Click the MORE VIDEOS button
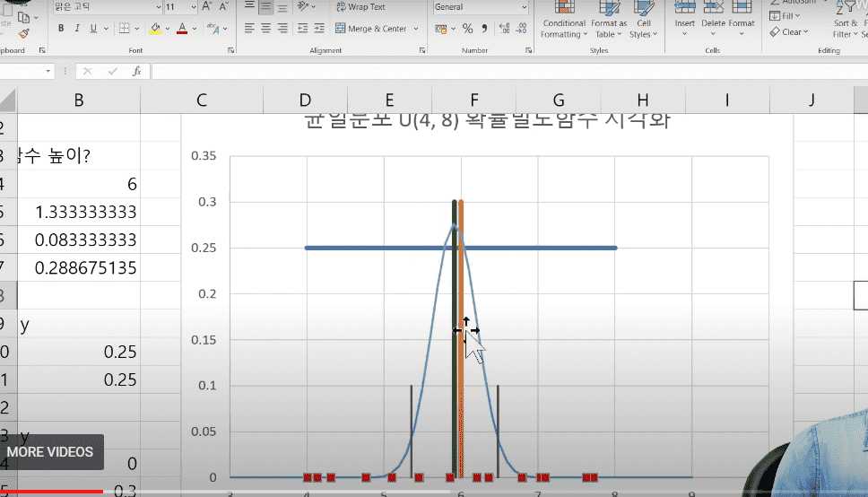 tap(50, 452)
